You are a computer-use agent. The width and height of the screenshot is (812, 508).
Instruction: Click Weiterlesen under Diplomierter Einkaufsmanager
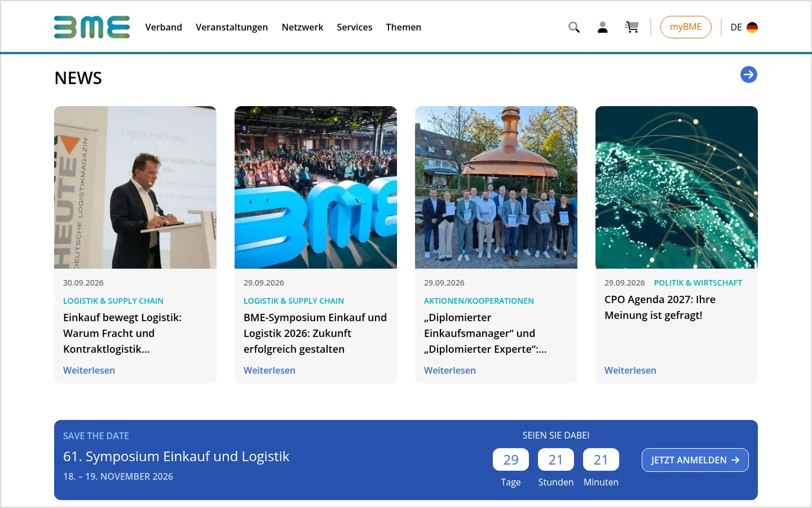[x=450, y=370]
